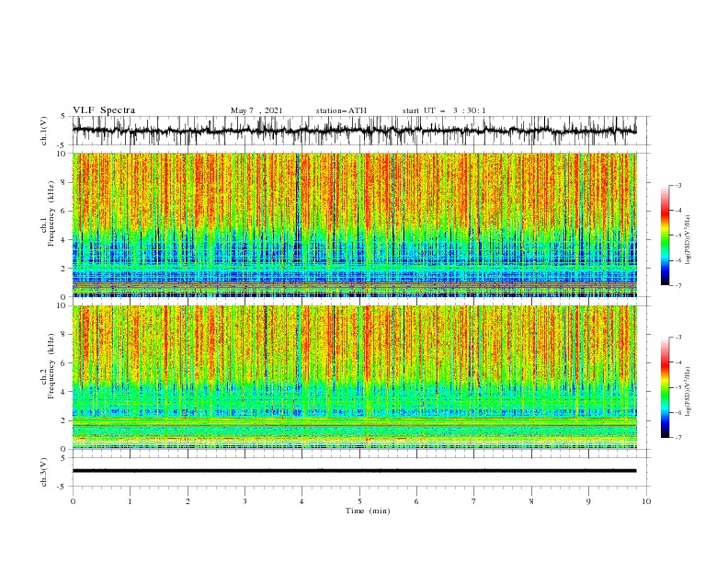
Task: Click the log(PSD) label beside ch.2 colorbar
Action: tap(688, 391)
